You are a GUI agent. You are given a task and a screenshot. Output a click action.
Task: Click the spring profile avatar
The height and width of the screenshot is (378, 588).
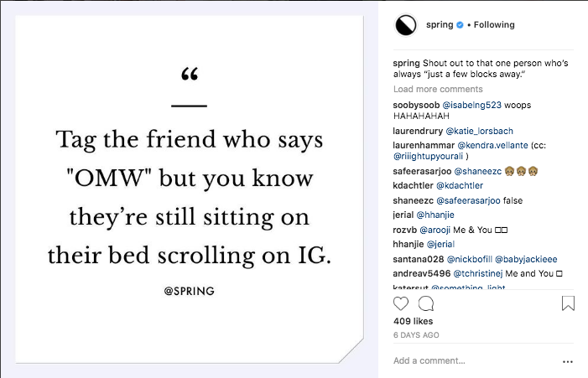pos(406,25)
